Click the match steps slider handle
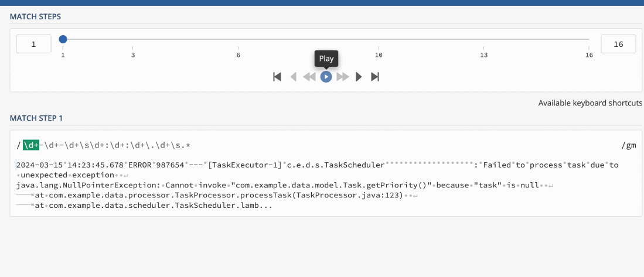 click(63, 39)
